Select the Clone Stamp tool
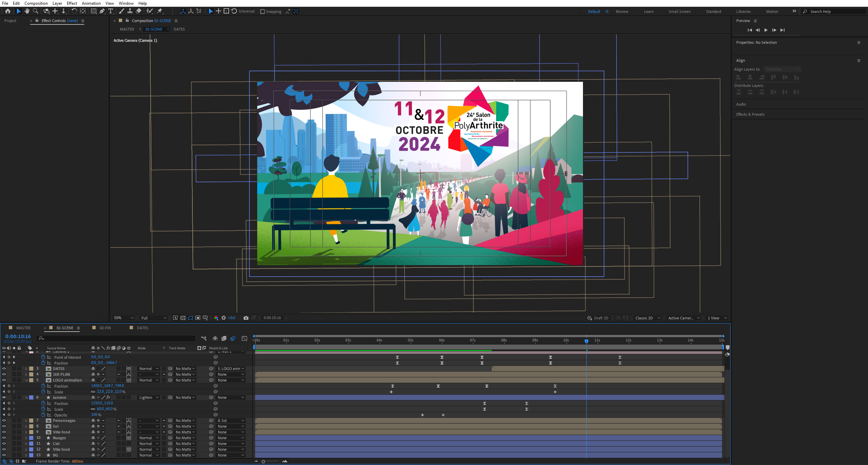The image size is (868, 465). click(x=130, y=11)
